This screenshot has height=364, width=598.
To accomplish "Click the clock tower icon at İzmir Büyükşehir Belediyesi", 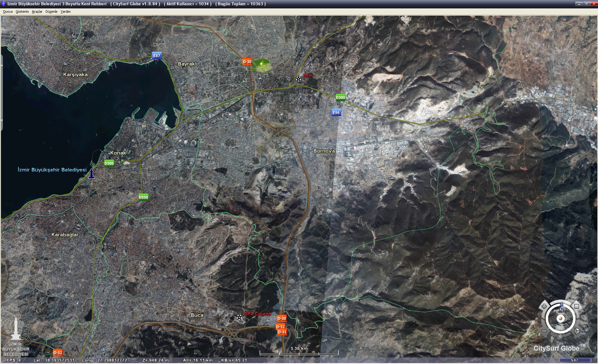I will point(91,173).
